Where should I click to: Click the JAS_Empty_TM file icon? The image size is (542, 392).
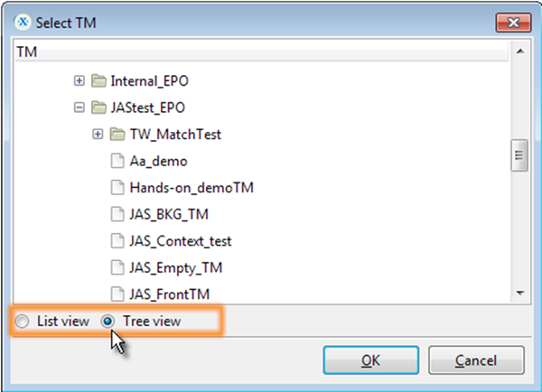(x=117, y=267)
